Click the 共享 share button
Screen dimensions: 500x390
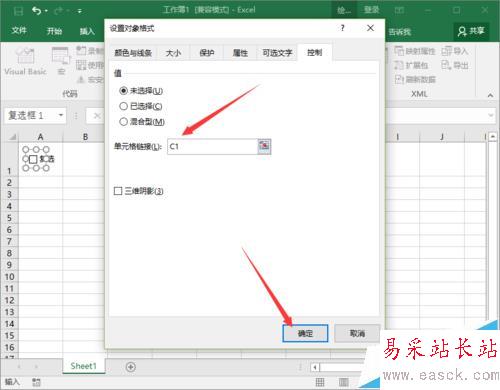click(471, 31)
